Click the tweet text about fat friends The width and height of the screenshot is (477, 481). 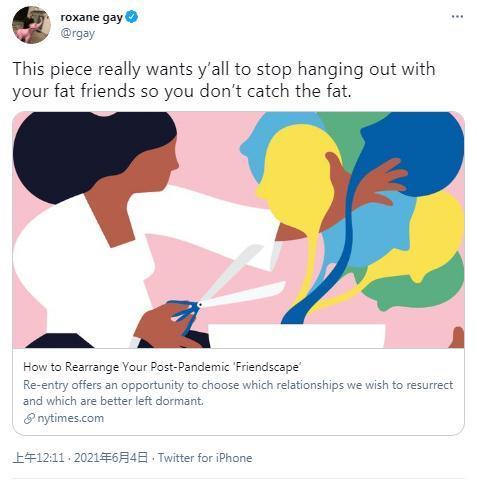[224, 80]
